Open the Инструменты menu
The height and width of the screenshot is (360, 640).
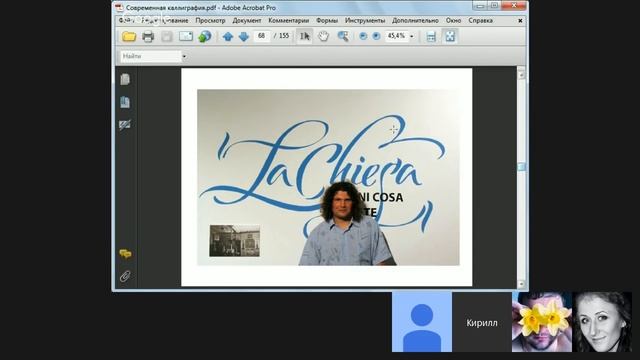[365, 20]
